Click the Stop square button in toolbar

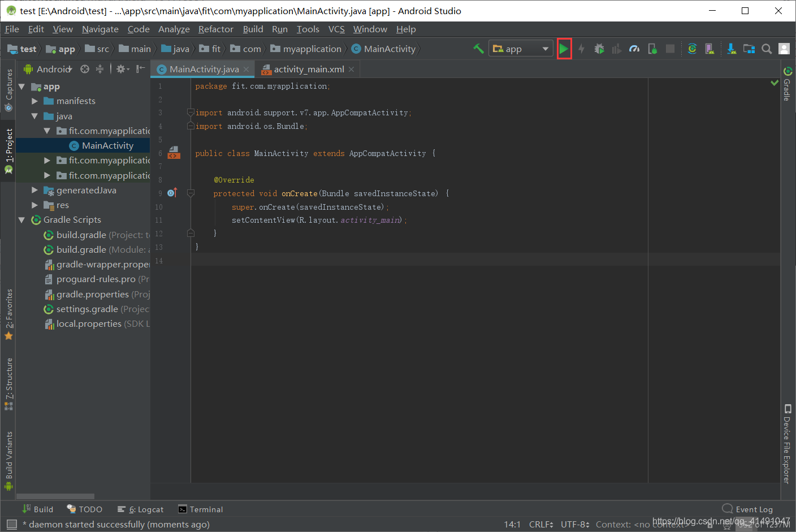coord(670,49)
